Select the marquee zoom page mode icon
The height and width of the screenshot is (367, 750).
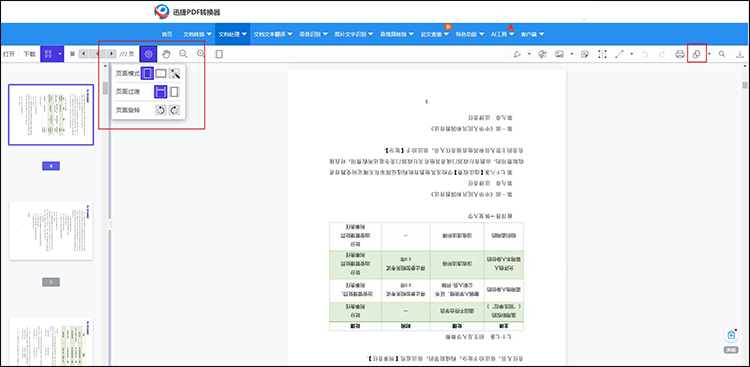[x=175, y=74]
